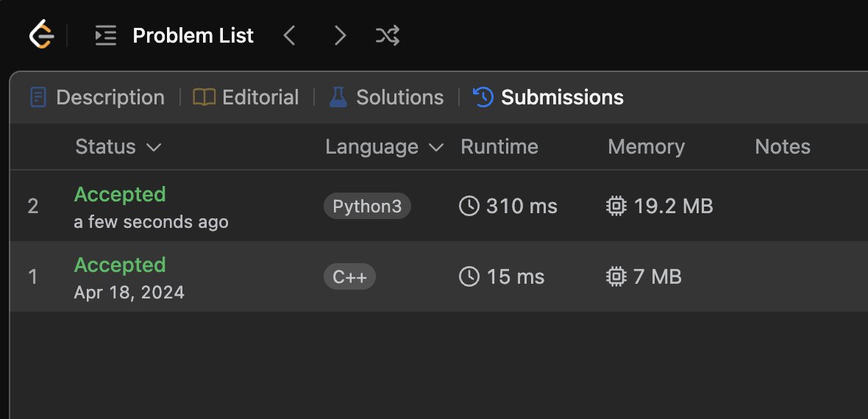This screenshot has width=868, height=419.
Task: Click submission row number 2
Action: 33,207
